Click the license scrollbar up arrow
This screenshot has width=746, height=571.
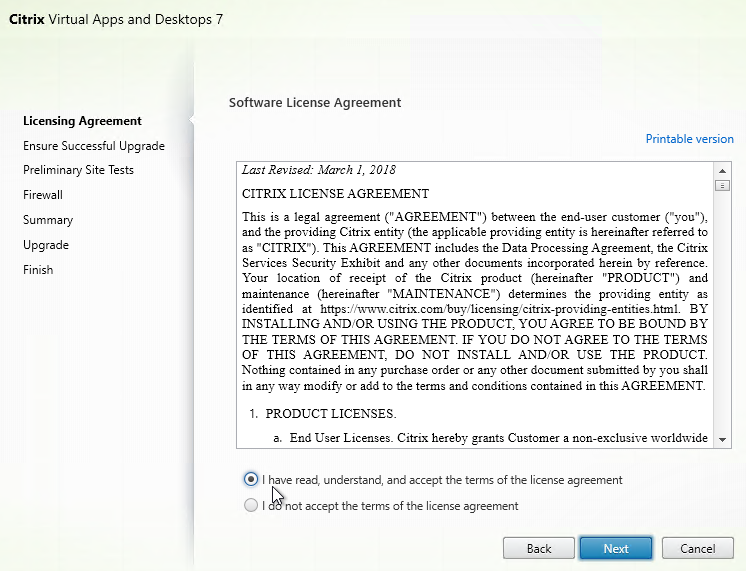[x=722, y=171]
